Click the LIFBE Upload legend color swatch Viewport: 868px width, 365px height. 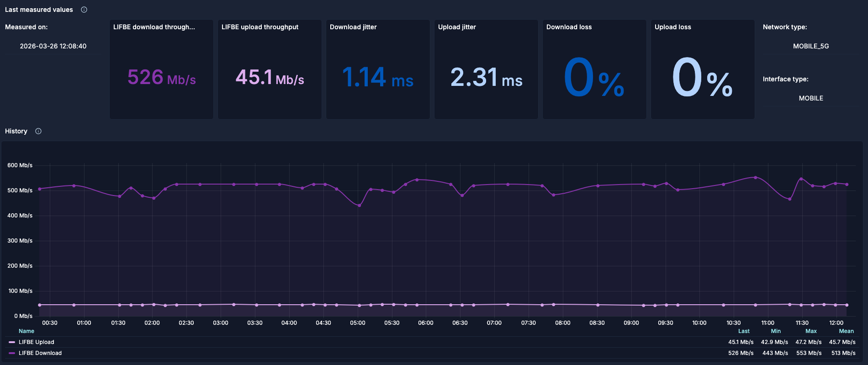click(12, 342)
